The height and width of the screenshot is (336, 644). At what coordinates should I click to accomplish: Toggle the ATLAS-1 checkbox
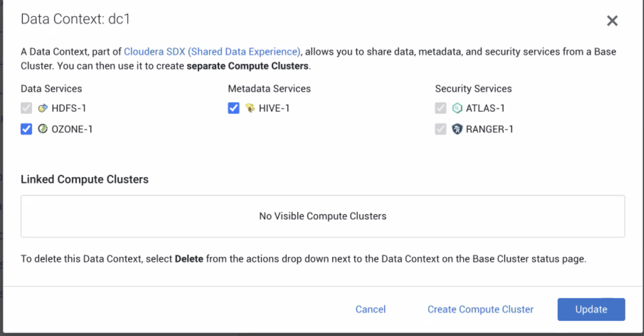[x=440, y=109]
